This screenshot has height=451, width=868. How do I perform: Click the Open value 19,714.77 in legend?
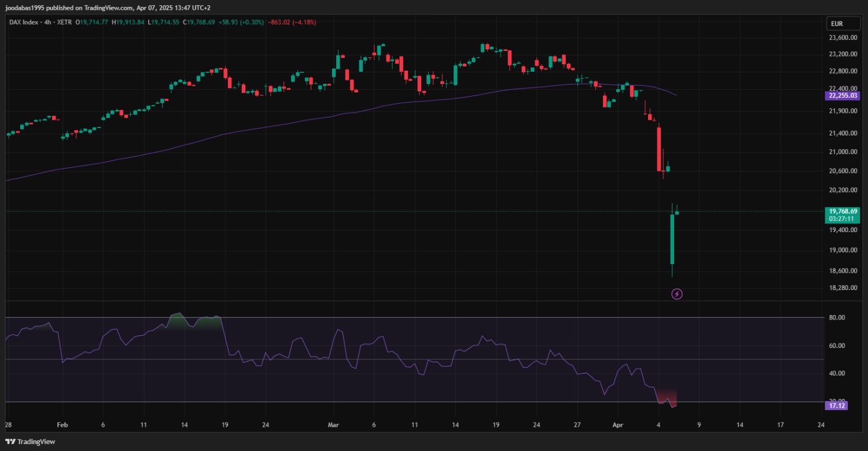tap(95, 22)
